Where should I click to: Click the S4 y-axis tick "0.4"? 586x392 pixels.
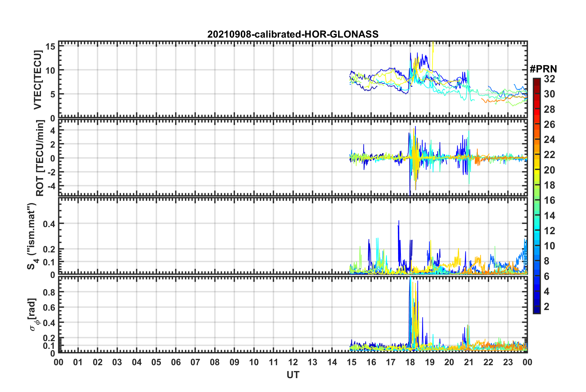(x=49, y=224)
